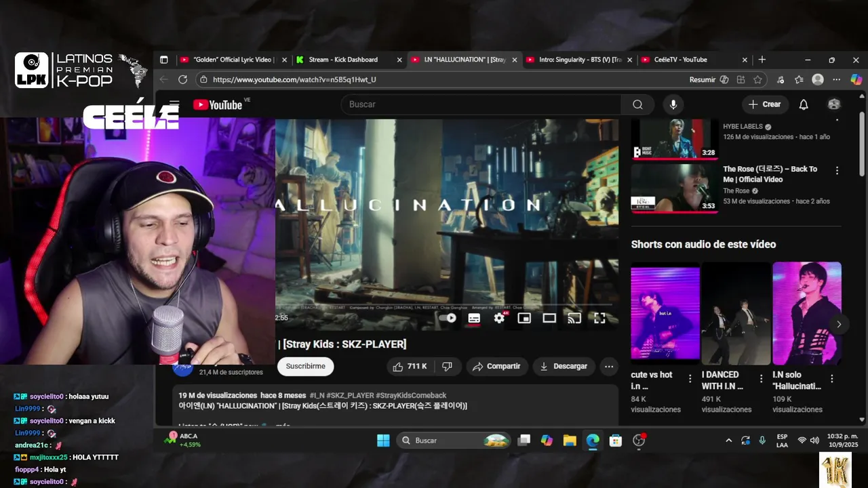
Task: Open Microsoft Store from taskbar
Action: tap(616, 441)
